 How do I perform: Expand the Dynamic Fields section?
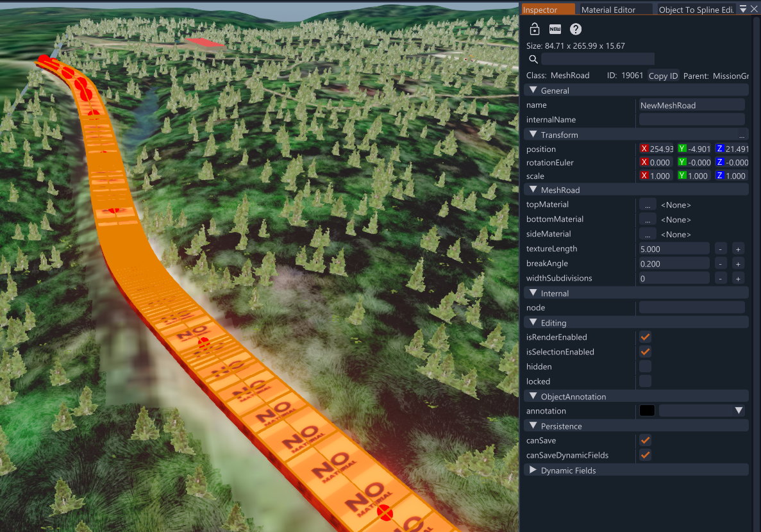pyautogui.click(x=533, y=470)
